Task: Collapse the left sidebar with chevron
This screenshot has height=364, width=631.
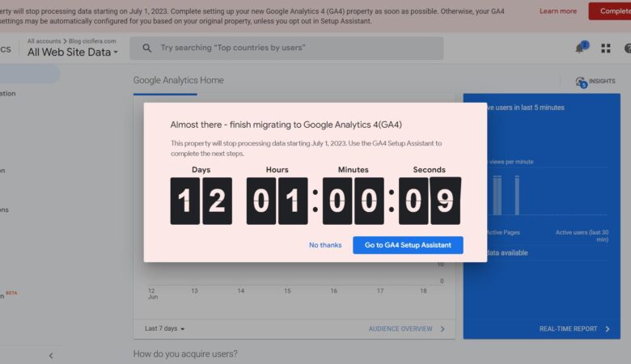Action: (51, 356)
